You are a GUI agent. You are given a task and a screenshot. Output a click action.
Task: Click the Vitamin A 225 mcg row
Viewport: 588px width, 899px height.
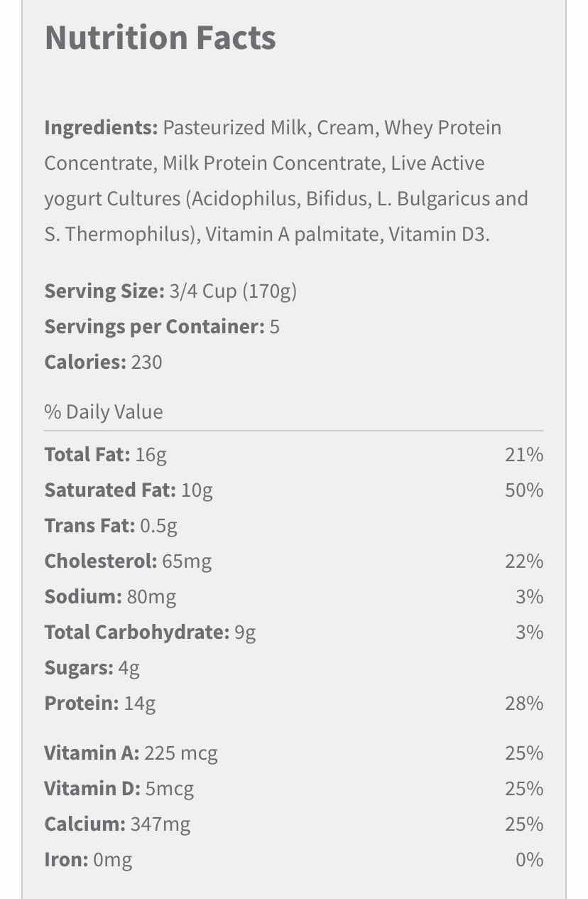(x=294, y=753)
